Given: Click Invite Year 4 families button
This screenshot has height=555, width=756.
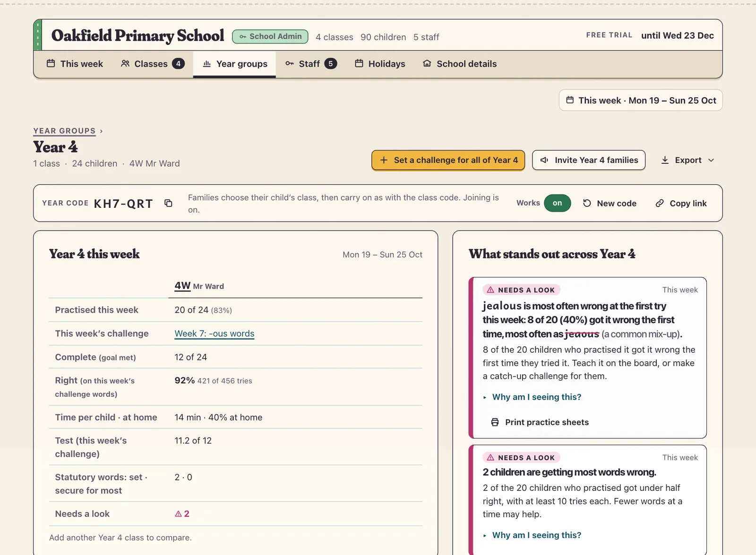Looking at the screenshot, I should (x=589, y=160).
